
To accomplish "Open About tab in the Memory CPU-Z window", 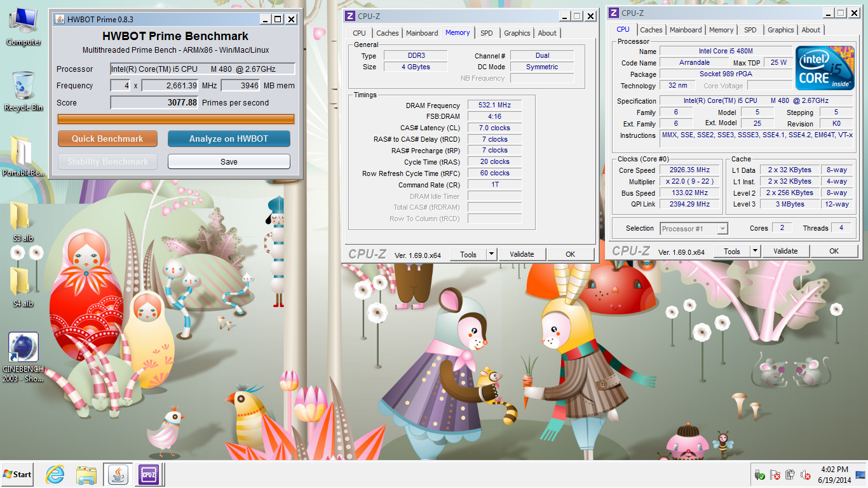I will 547,33.
